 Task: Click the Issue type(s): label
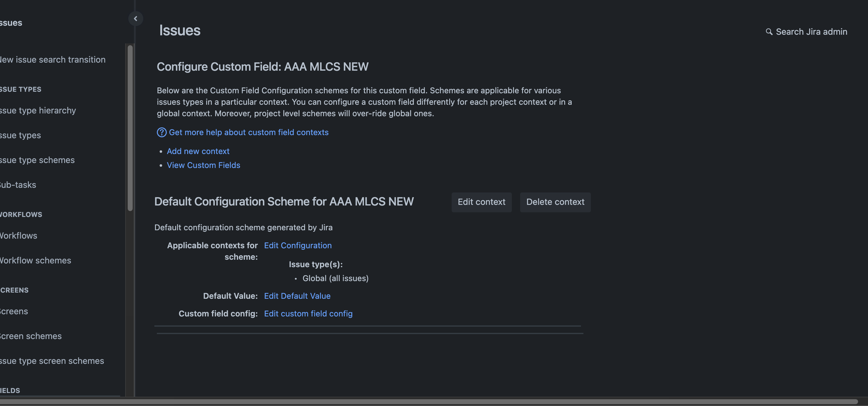[x=315, y=264]
